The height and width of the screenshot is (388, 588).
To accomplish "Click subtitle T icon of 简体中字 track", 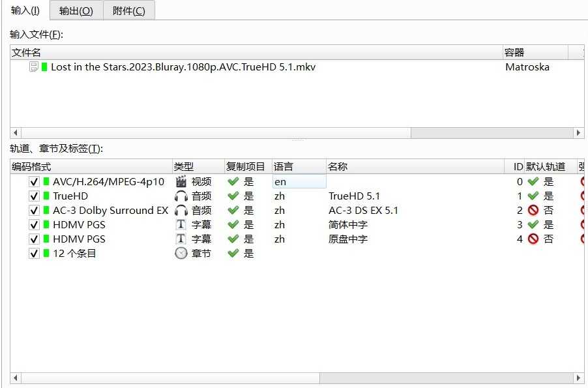I will point(181,225).
